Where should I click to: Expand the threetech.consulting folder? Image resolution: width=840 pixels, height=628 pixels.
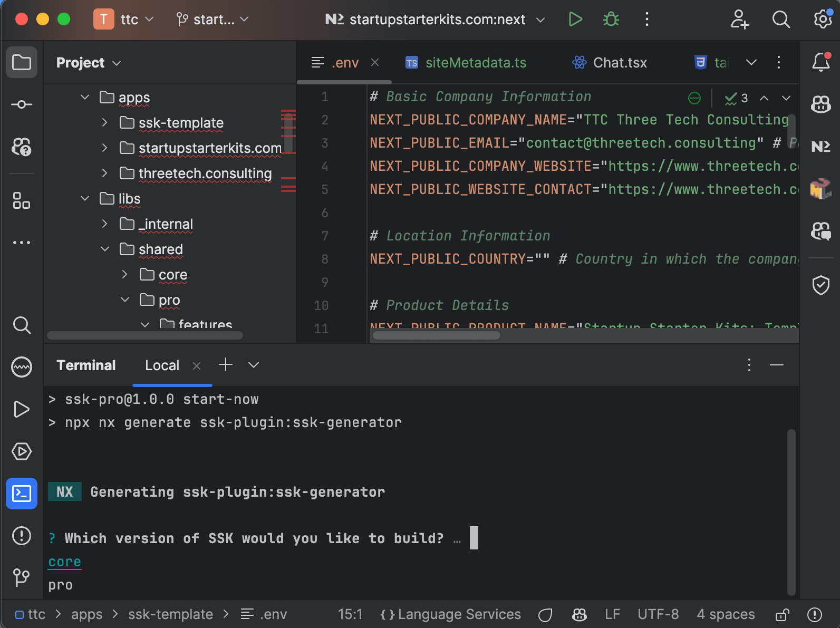pyautogui.click(x=104, y=173)
